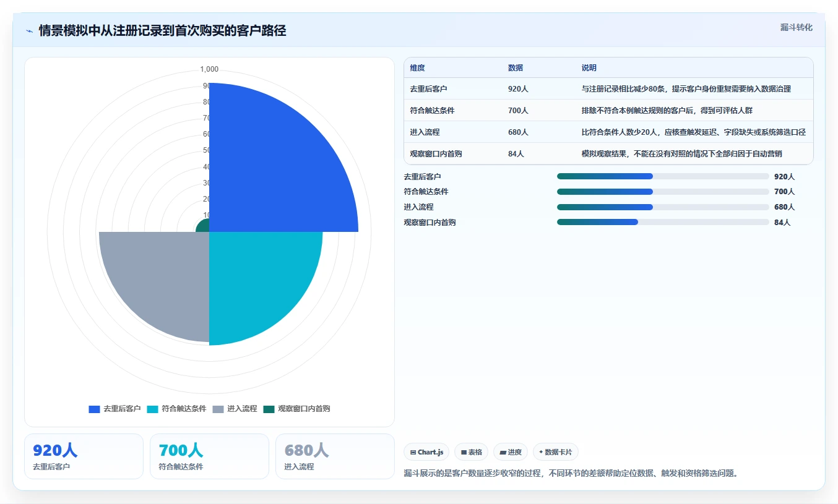Click the 数据 column header
Viewport: 838px width, 504px height.
coord(516,68)
